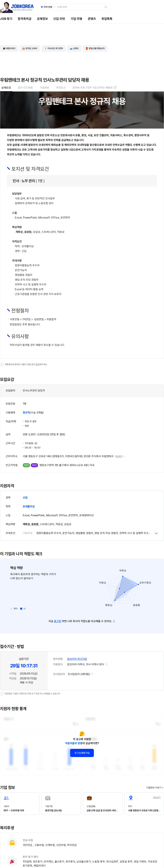The width and height of the screenshot is (164, 868).
Task: Click the info icon beside 자사 이력서 양식
Action: click(106, 664)
